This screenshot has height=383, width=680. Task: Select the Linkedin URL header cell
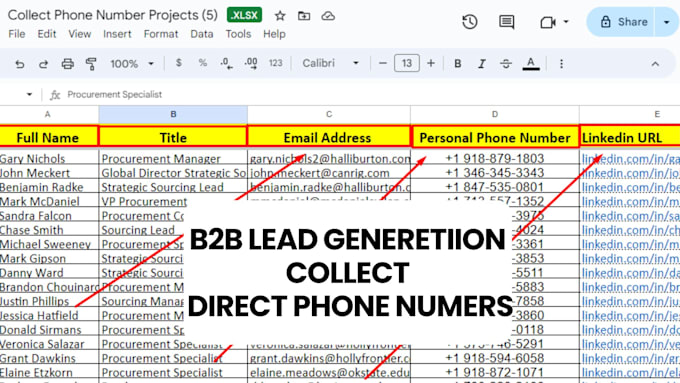[630, 137]
